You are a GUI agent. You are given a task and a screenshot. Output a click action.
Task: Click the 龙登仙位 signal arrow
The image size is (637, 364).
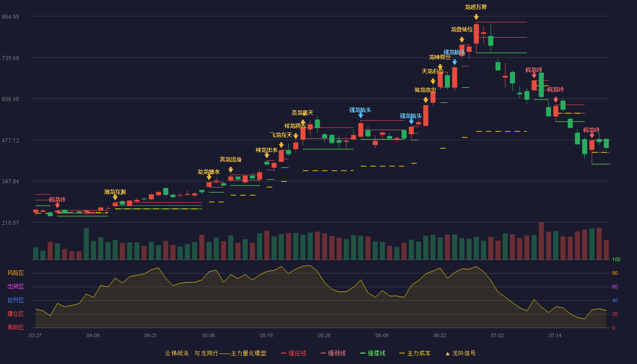point(462,40)
